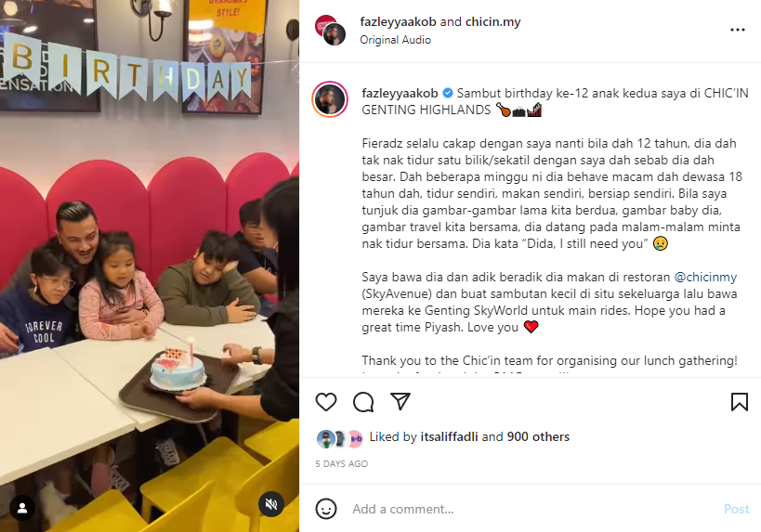
Task: Click caption author profile picture
Action: point(330,100)
